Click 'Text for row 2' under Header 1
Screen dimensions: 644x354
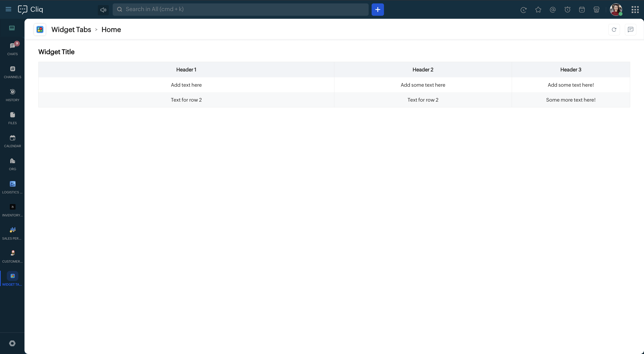(x=186, y=100)
